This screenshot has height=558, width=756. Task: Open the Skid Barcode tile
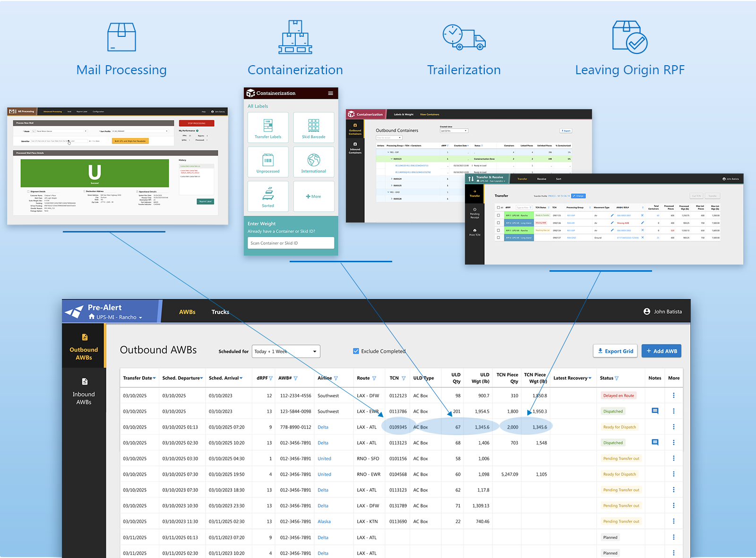pos(314,128)
